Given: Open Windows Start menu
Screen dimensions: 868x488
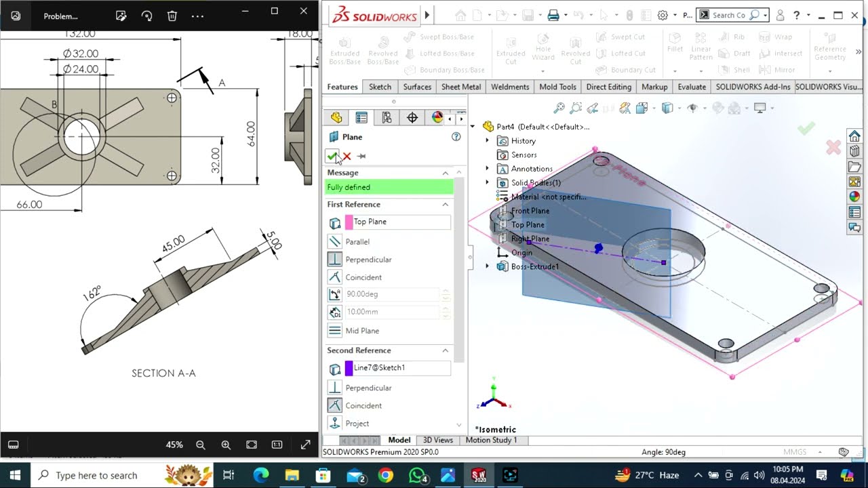Looking at the screenshot, I should point(15,475).
